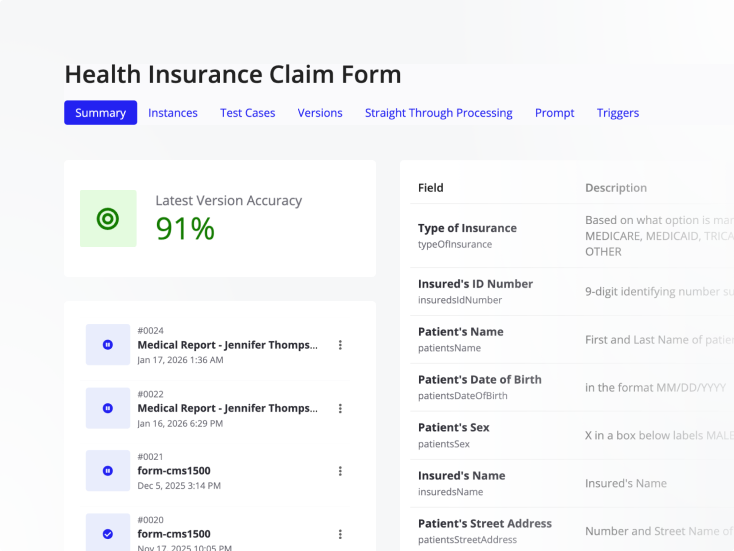Open the three-dot menu for instance #0024
This screenshot has height=551, width=734.
[340, 345]
